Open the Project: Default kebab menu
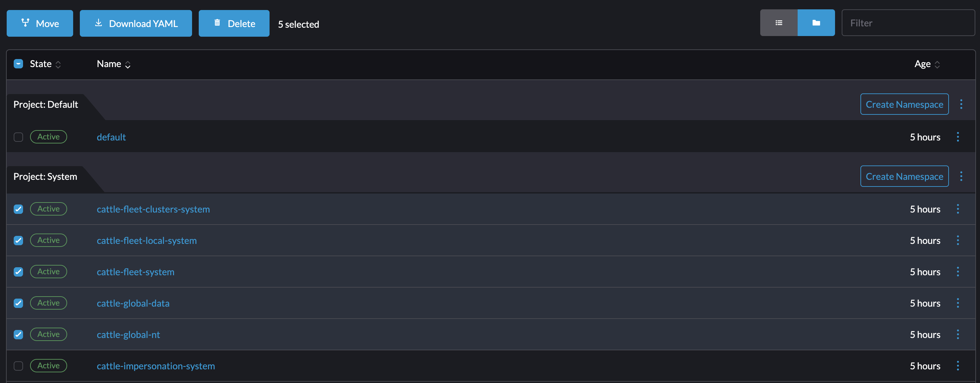 [962, 104]
